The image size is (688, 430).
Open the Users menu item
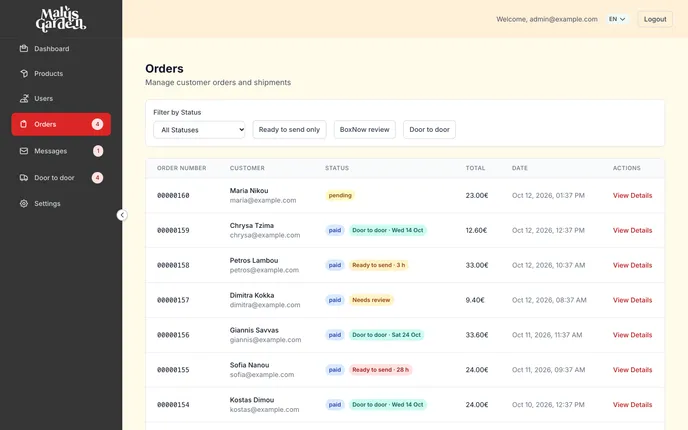61,99
